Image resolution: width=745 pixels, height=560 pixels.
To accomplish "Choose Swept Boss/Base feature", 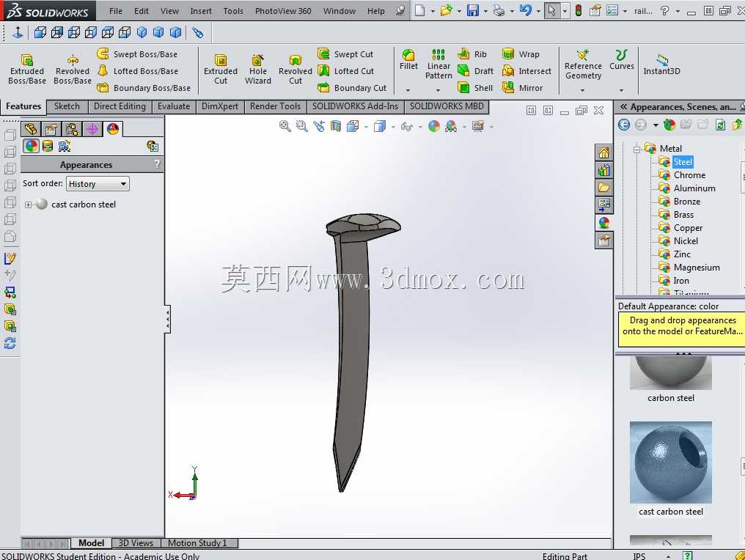I will (137, 54).
